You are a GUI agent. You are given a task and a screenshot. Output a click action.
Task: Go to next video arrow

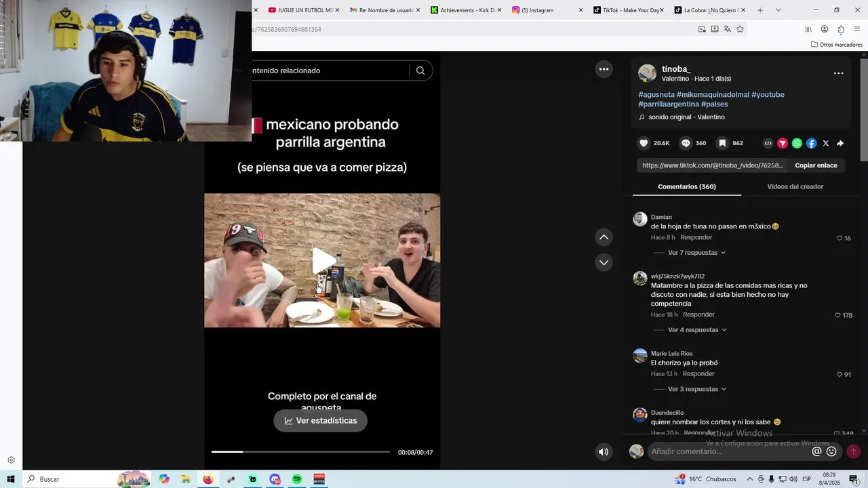pos(604,262)
